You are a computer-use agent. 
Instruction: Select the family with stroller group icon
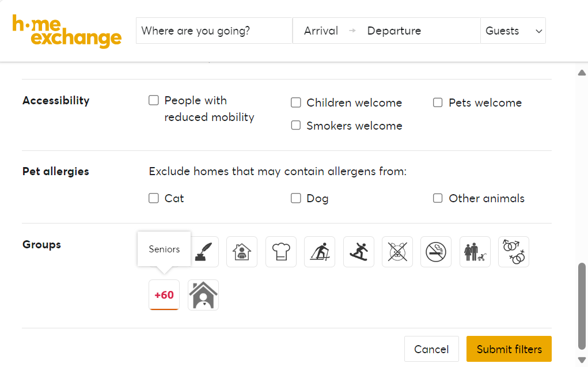click(x=475, y=252)
